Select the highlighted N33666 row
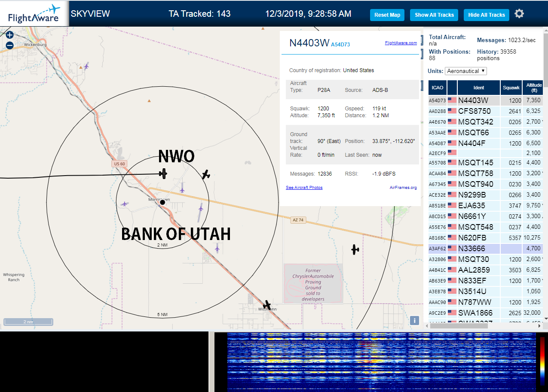 486,249
